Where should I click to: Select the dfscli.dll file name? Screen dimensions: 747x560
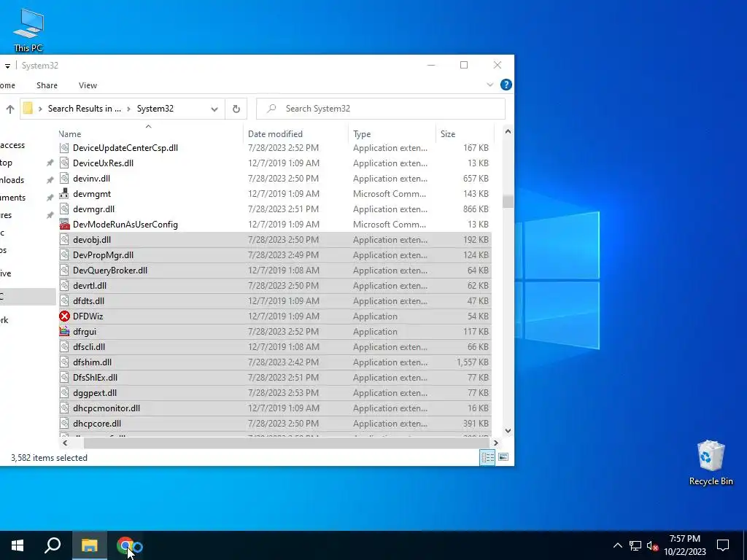tap(88, 346)
